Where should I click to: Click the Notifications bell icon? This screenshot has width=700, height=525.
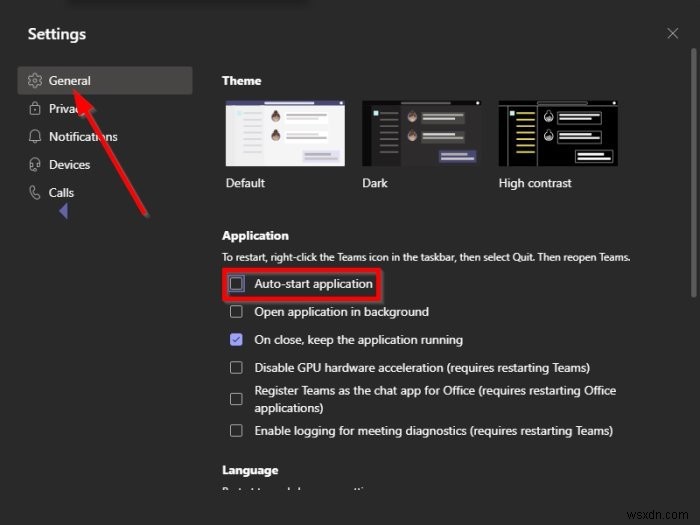point(35,137)
